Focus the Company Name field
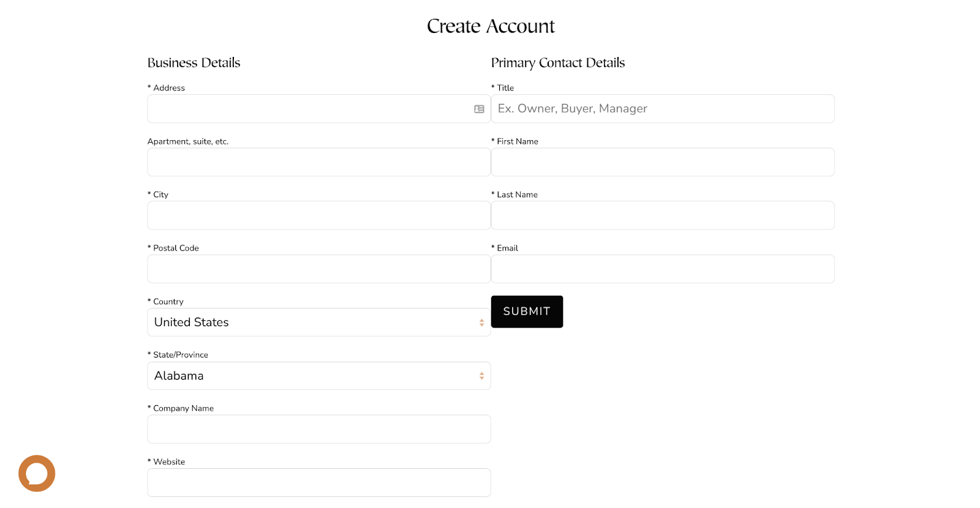The width and height of the screenshot is (980, 508). (318, 429)
